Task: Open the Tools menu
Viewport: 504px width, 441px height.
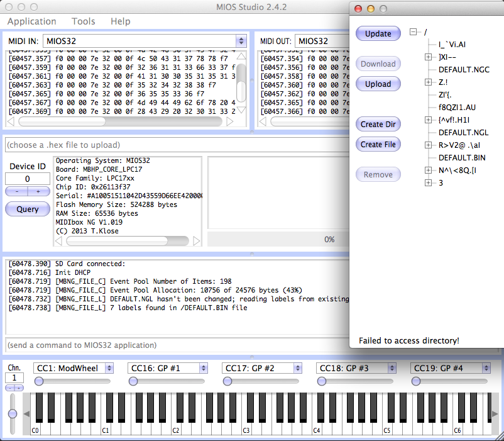Action: click(x=83, y=21)
